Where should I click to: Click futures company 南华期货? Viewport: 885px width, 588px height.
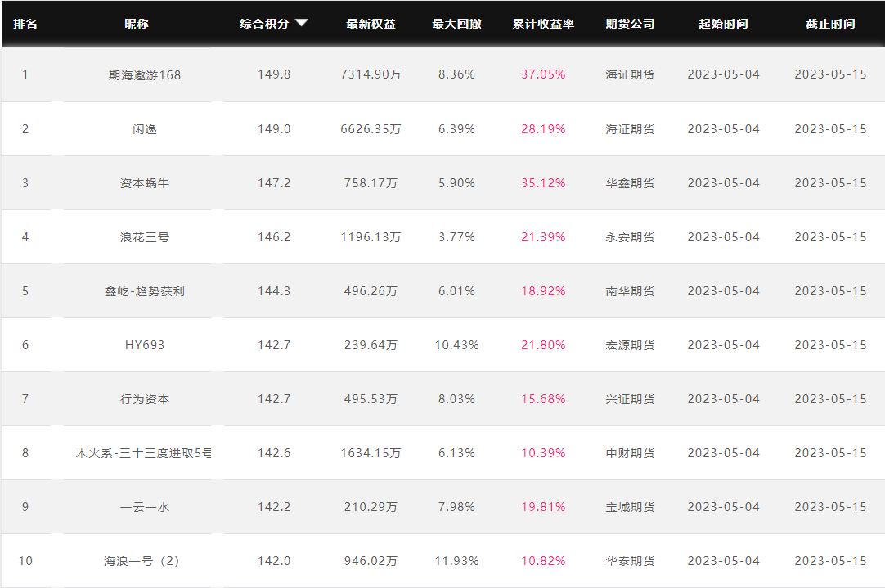point(630,291)
